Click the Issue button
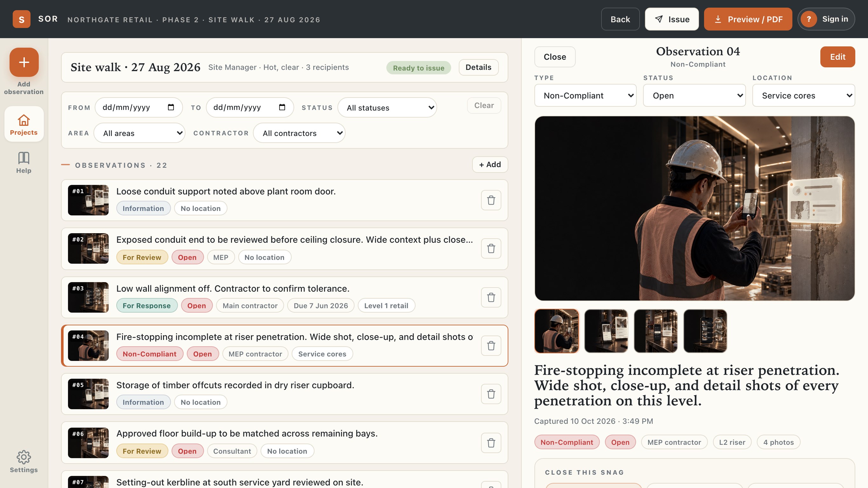This screenshot has width=868, height=488. 672,19
